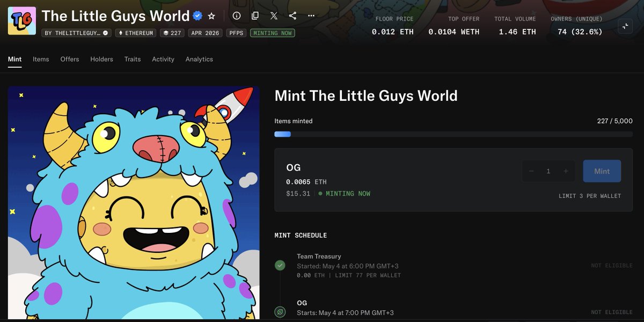Click the FLOOR PRICE 0.012 ETH stat
This screenshot has width=644, height=322.
click(393, 26)
